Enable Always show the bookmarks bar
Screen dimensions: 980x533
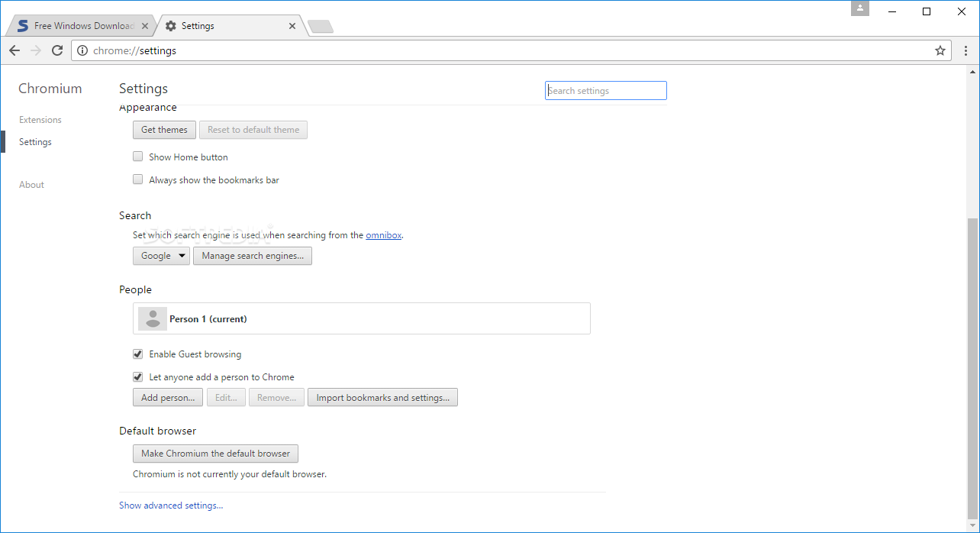(138, 179)
